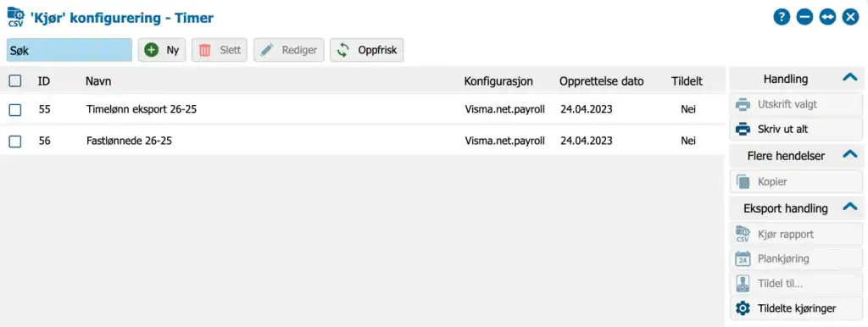The width and height of the screenshot is (868, 327).
Task: Check the box for row ID 56
Action: pos(15,141)
